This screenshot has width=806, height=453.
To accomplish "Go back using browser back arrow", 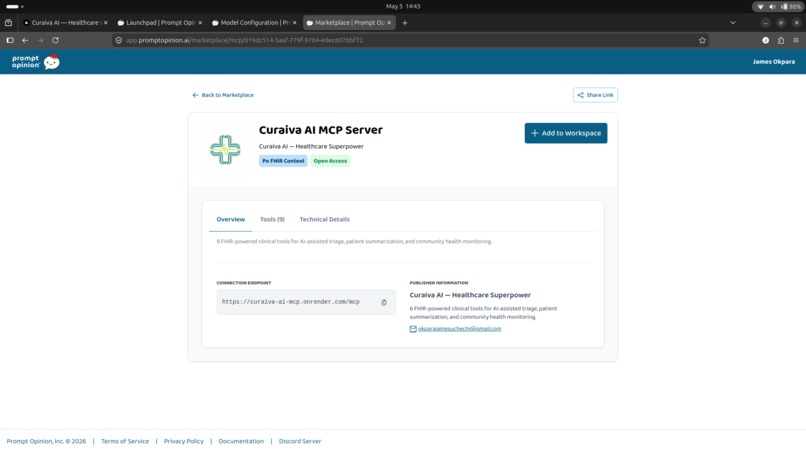I will (25, 40).
